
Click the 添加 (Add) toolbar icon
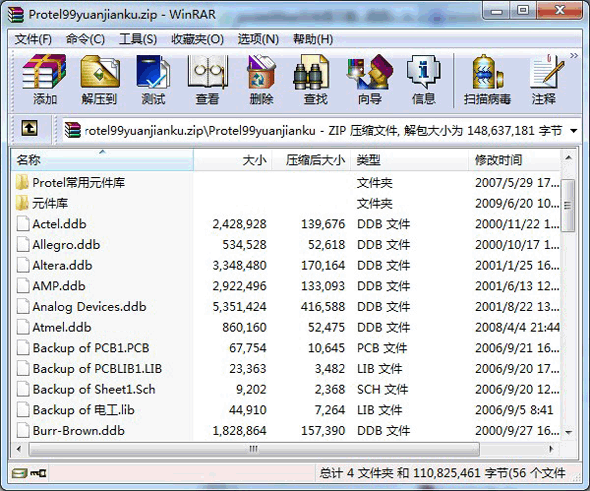(45, 79)
